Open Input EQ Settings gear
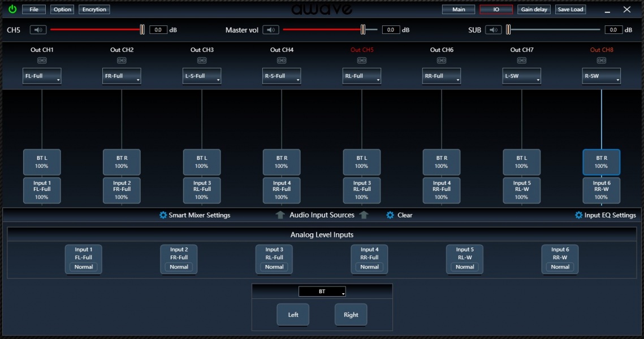This screenshot has width=644, height=339. [x=578, y=215]
